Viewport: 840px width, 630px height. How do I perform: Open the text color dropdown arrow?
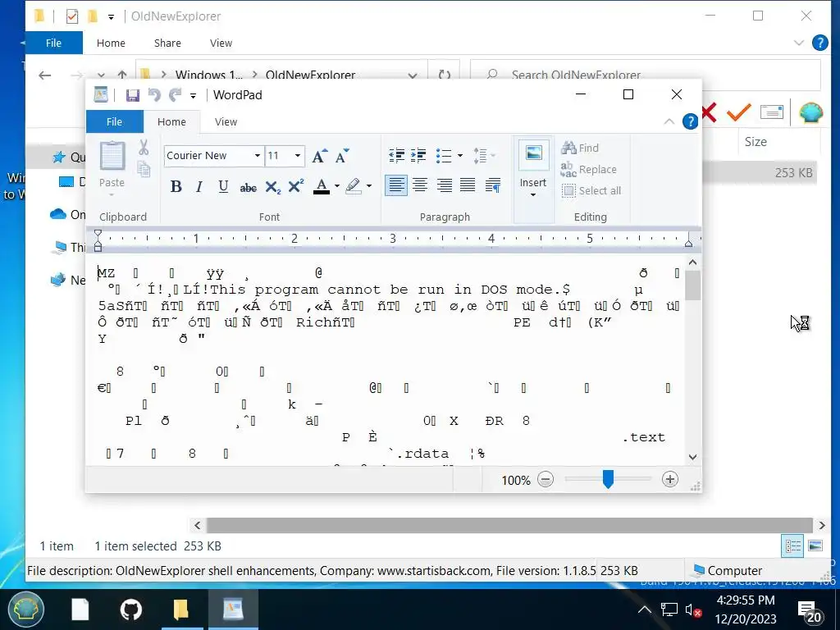tap(337, 186)
